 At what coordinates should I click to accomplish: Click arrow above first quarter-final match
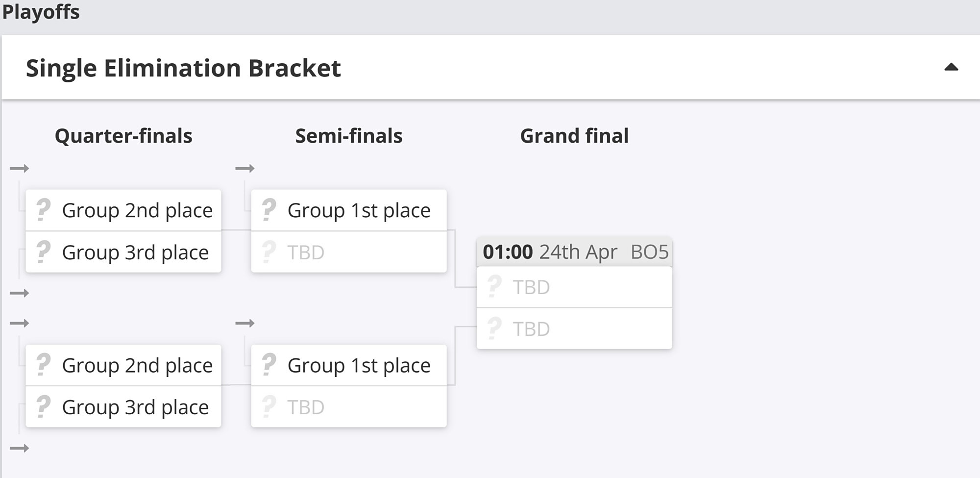pyautogui.click(x=20, y=169)
